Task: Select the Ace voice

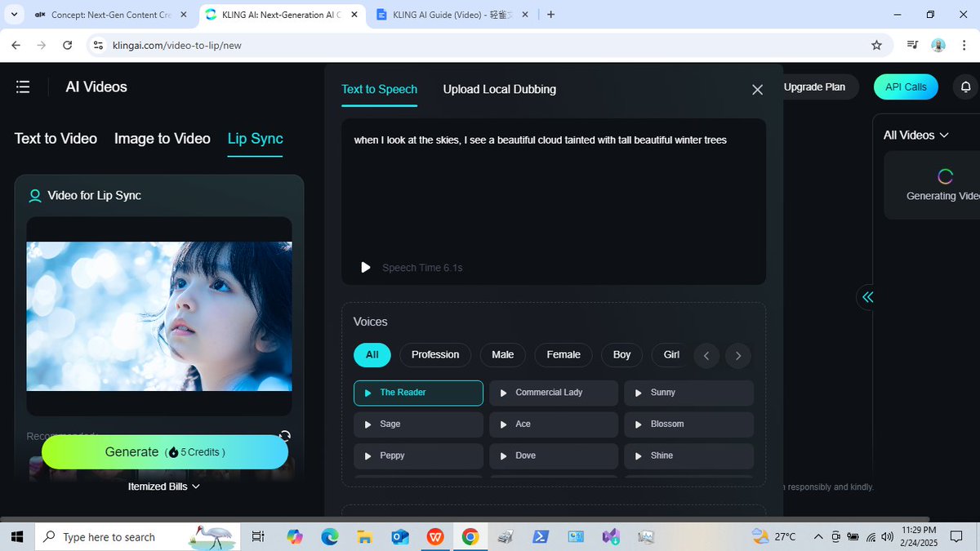Action: [x=554, y=424]
